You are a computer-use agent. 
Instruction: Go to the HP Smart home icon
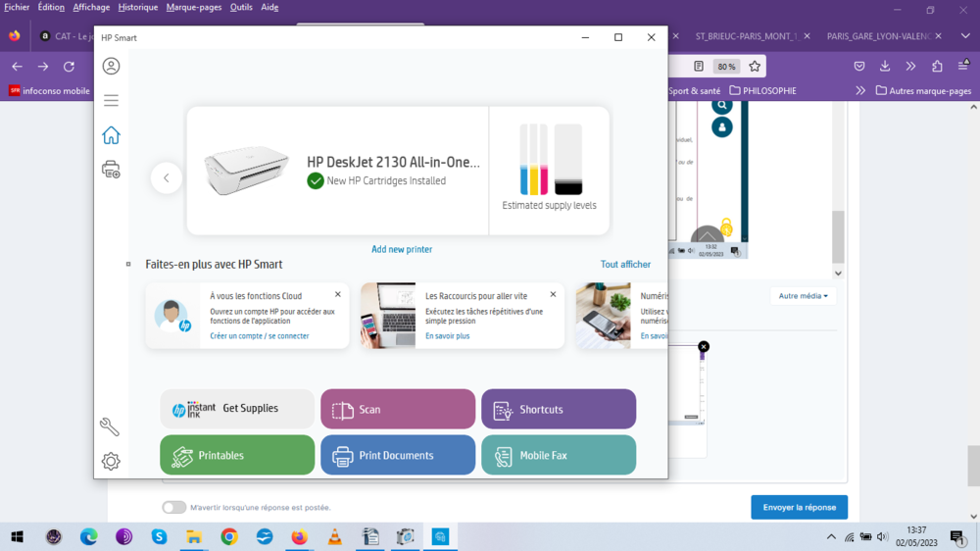pyautogui.click(x=111, y=135)
